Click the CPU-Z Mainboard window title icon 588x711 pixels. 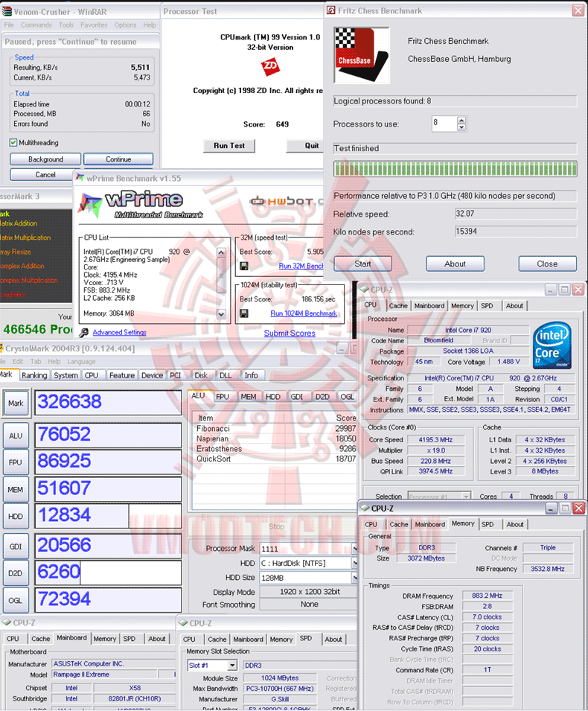(7, 622)
